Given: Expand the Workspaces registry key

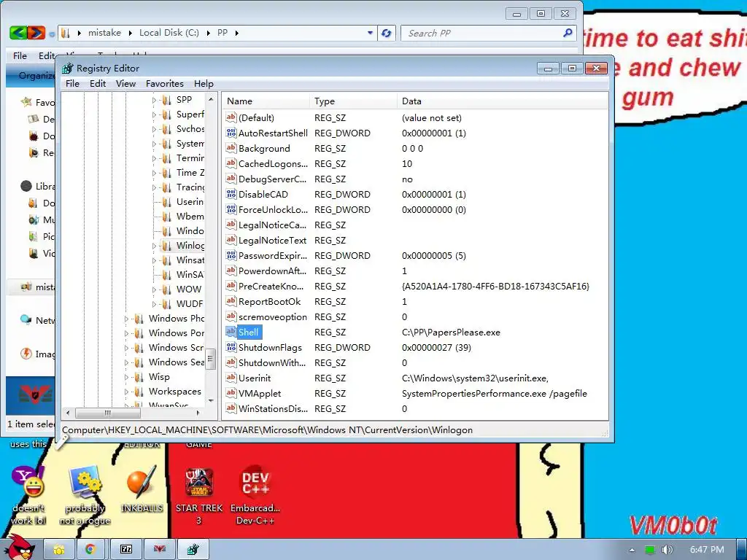Looking at the screenshot, I should (126, 392).
